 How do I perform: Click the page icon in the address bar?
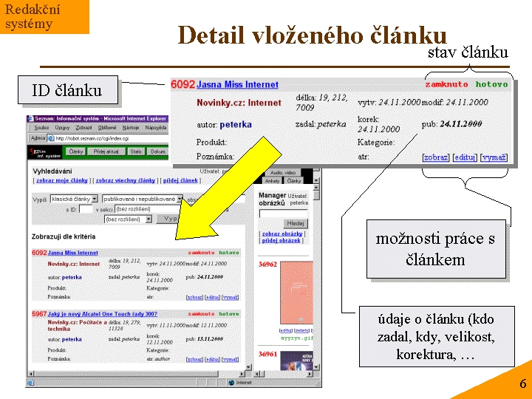point(51,138)
